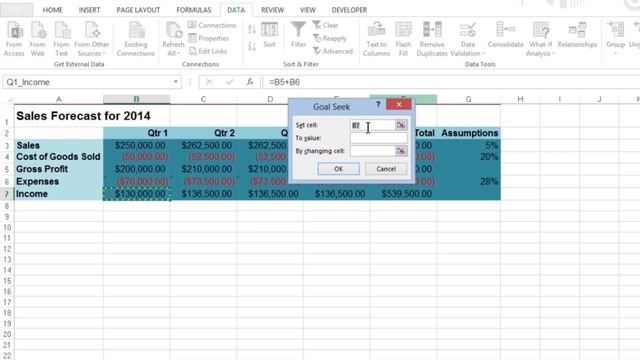Select the Qtr 2 Income $136,500.00 cell

pyautogui.click(x=203, y=194)
